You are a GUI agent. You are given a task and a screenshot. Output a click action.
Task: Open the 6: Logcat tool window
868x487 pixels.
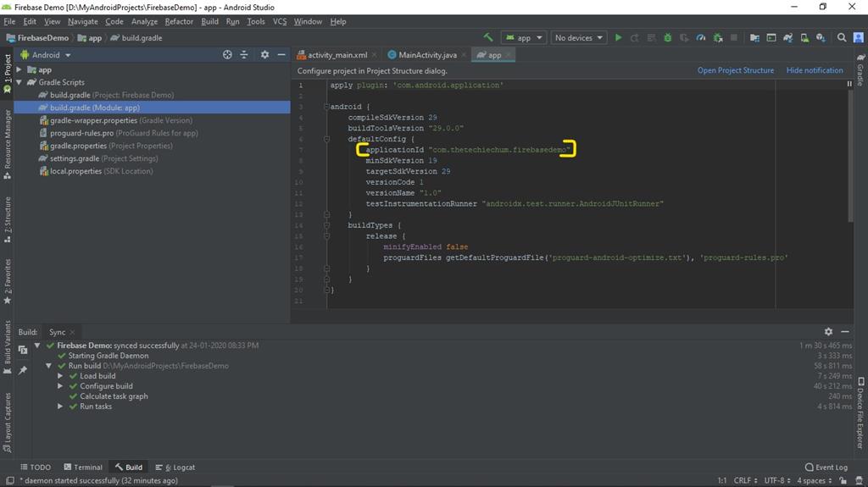pos(175,467)
